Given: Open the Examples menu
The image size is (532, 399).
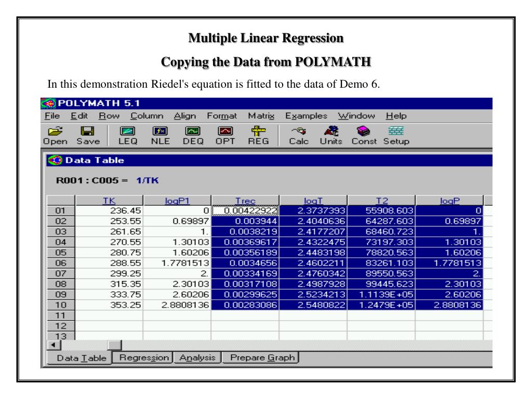Looking at the screenshot, I should coord(306,116).
